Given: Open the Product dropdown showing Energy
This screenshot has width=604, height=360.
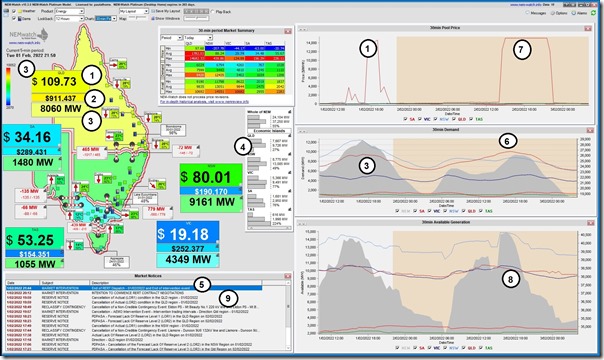Looking at the screenshot, I should point(69,12).
